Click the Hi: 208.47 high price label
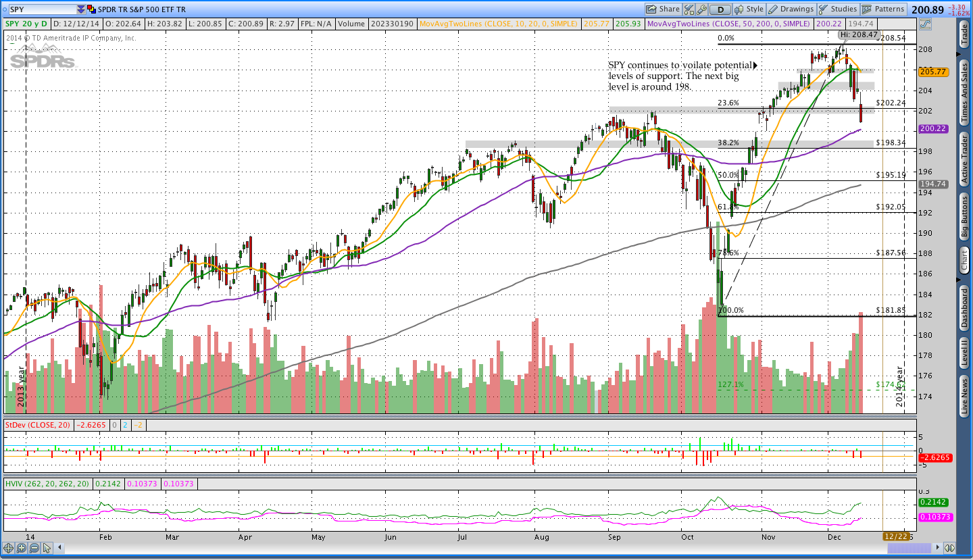 (859, 34)
